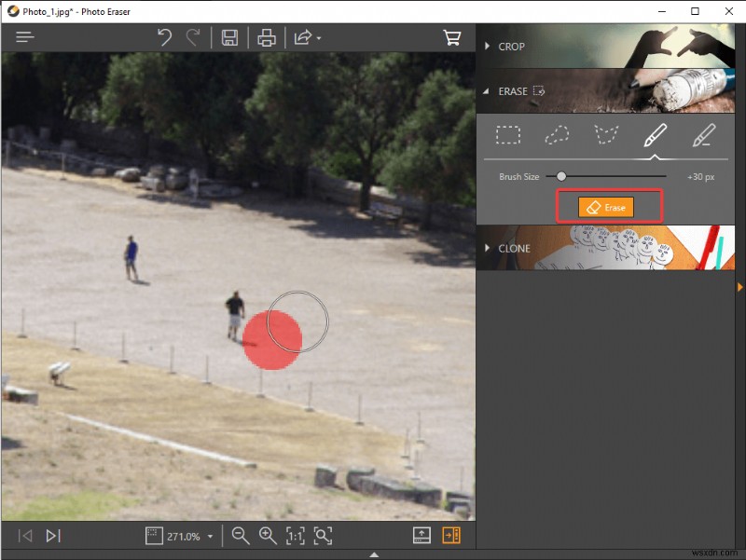The image size is (746, 560).
Task: Save the edited photo
Action: [229, 37]
